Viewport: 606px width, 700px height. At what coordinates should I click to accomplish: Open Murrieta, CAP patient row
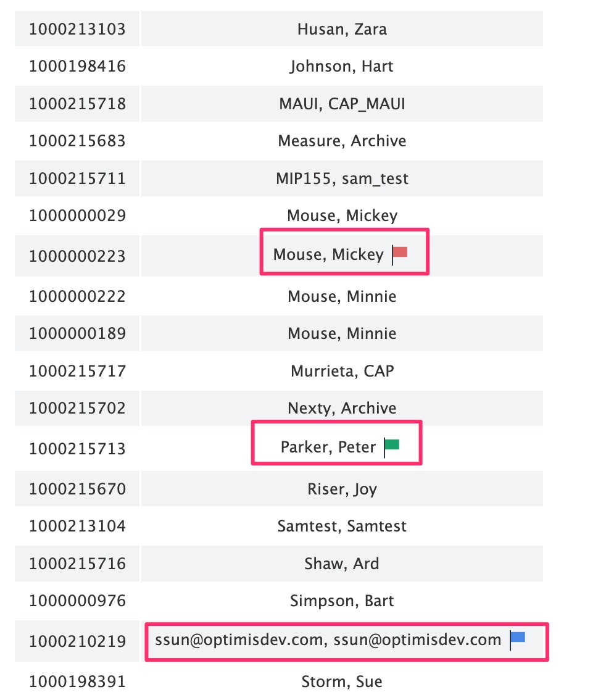point(342,371)
